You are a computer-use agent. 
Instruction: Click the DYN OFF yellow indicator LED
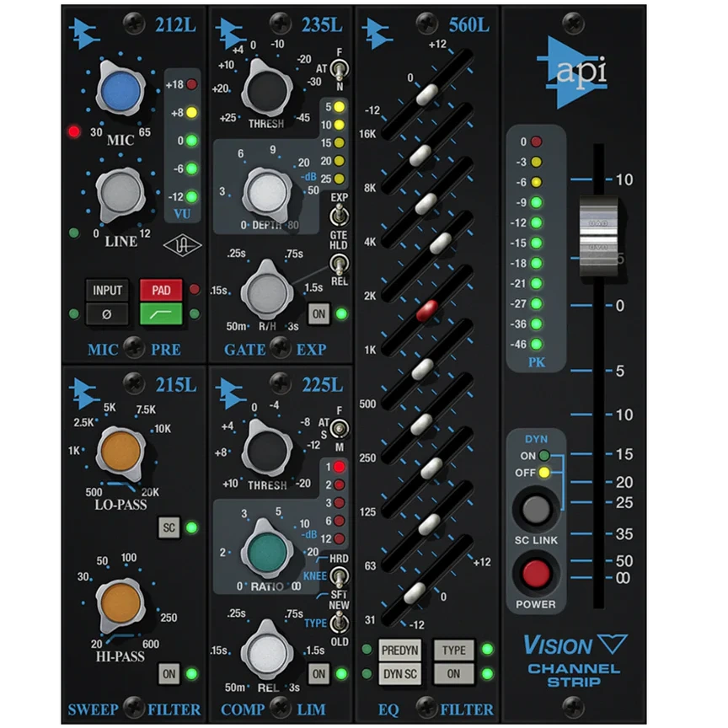(544, 473)
